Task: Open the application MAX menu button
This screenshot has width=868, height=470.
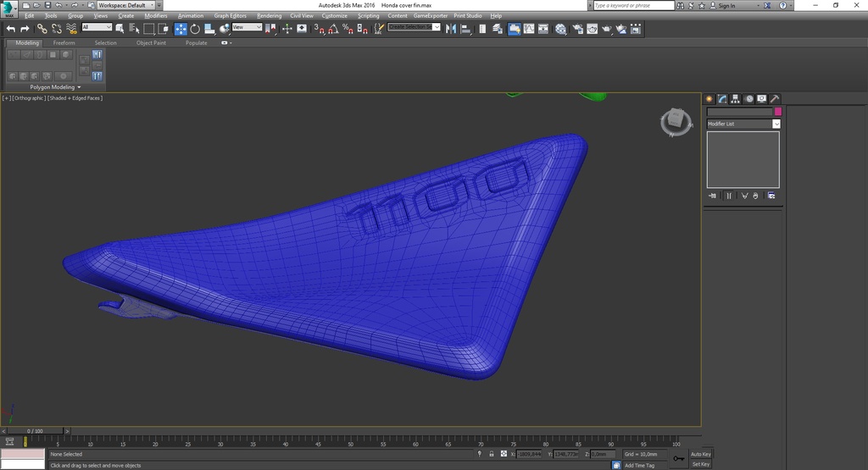Action: 8,8
